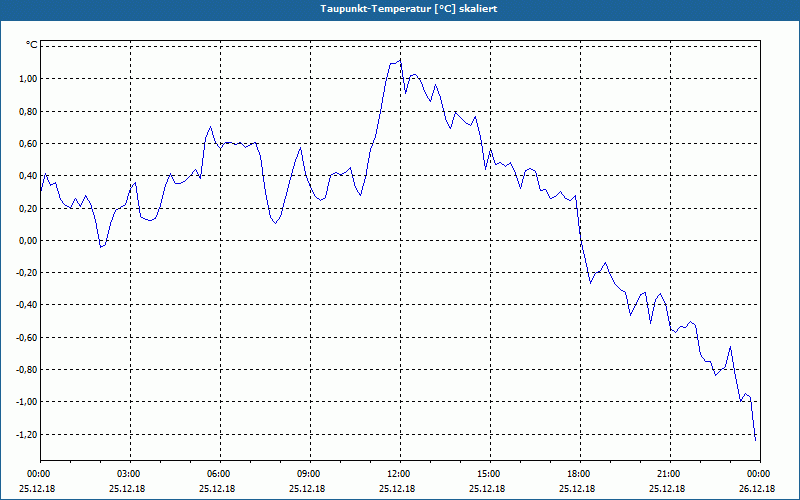Click the 21:00 time label
800x500 pixels.
click(x=670, y=474)
